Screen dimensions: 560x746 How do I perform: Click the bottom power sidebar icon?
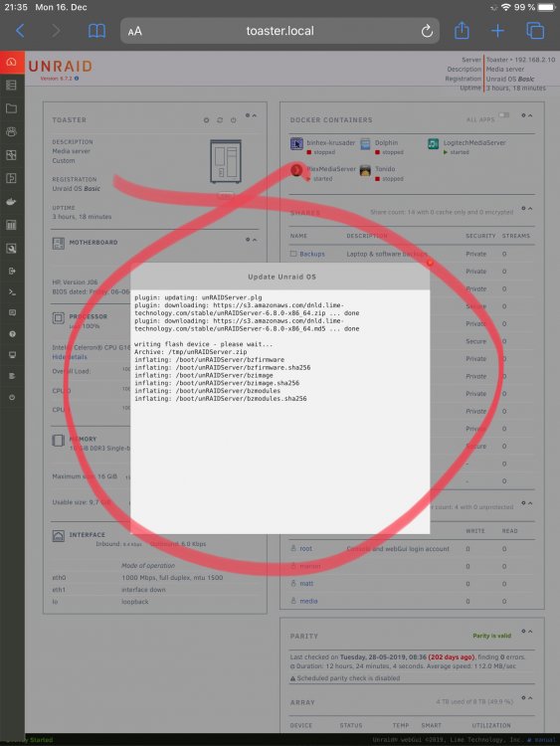click(x=12, y=397)
